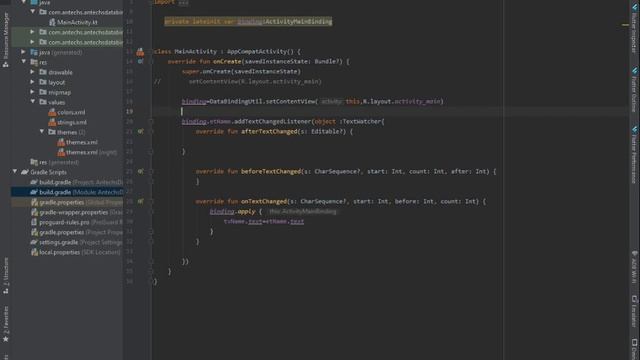
Task: Click Resource Manager icon in left strip
Action: [5, 64]
